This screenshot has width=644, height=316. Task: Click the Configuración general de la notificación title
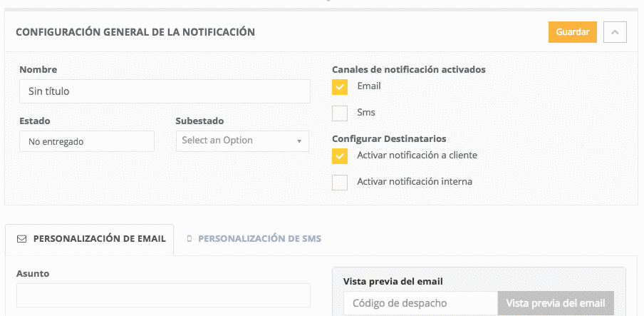pyautogui.click(x=135, y=32)
